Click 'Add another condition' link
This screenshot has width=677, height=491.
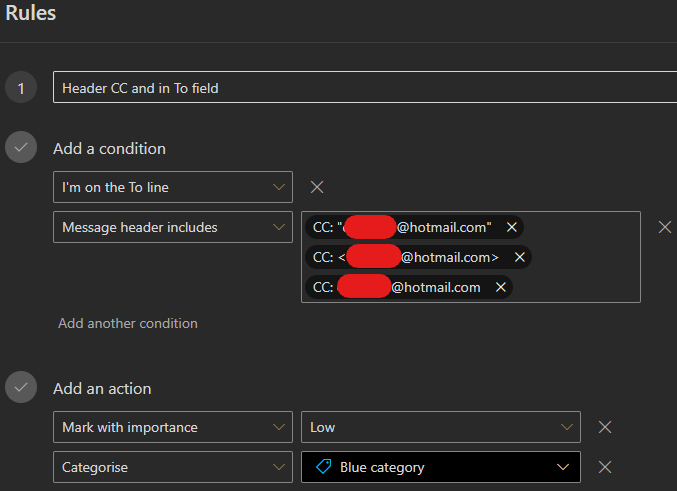pyautogui.click(x=128, y=323)
